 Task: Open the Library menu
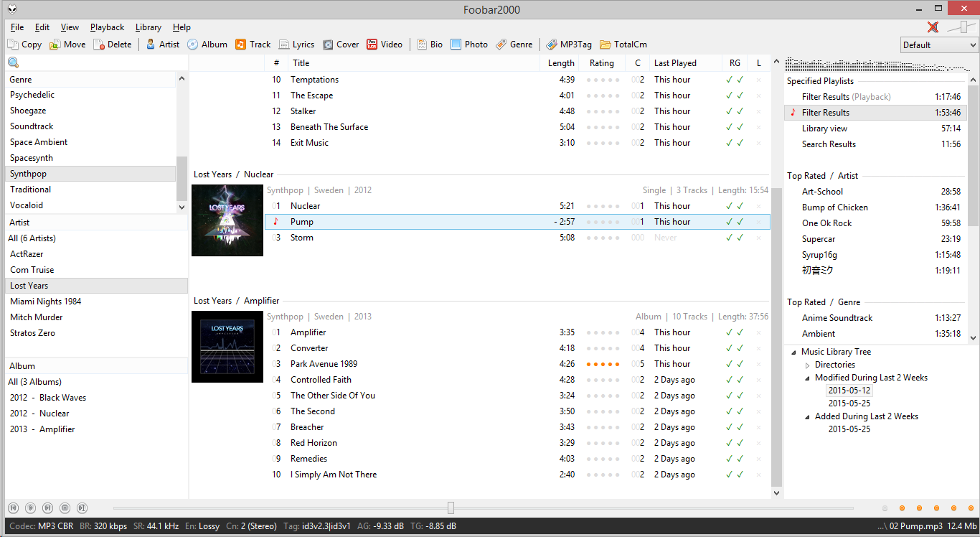click(x=148, y=27)
